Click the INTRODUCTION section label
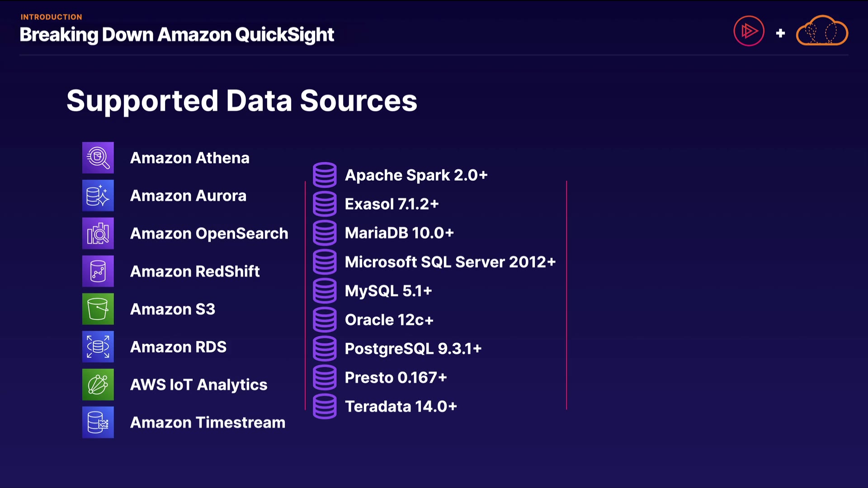The height and width of the screenshot is (488, 868). (x=51, y=17)
